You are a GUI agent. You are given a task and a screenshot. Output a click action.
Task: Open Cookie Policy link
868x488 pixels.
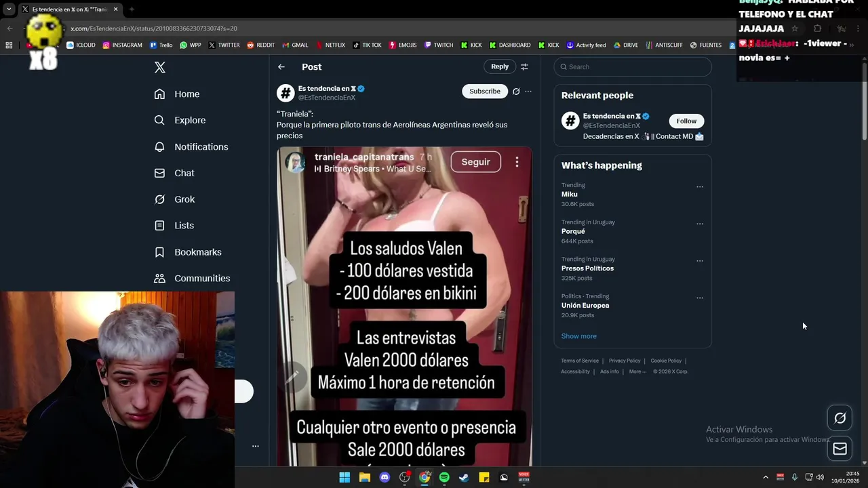[666, 361]
